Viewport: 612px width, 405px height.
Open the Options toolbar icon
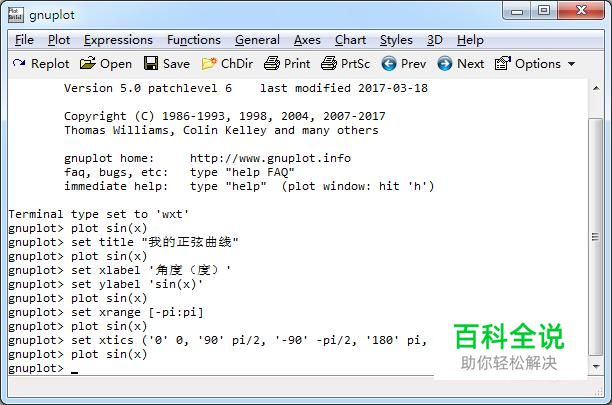point(503,63)
